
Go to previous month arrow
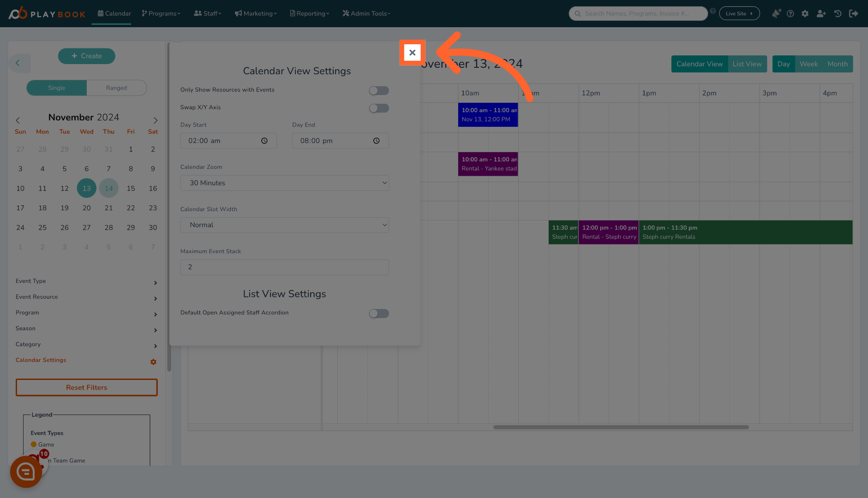coord(18,120)
